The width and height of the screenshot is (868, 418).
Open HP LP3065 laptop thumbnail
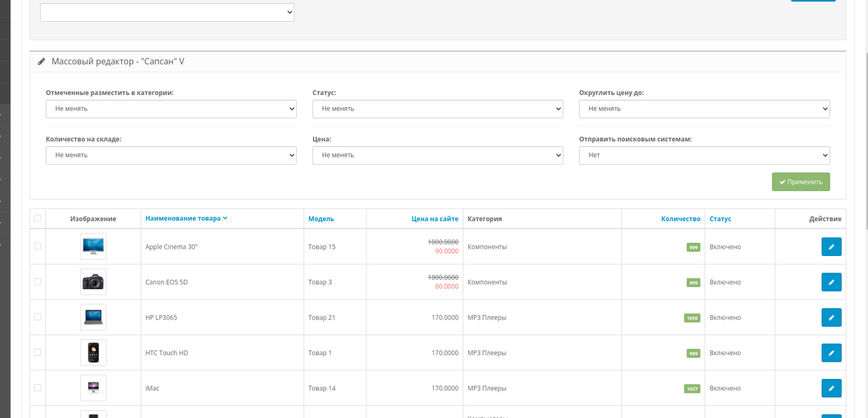(93, 317)
